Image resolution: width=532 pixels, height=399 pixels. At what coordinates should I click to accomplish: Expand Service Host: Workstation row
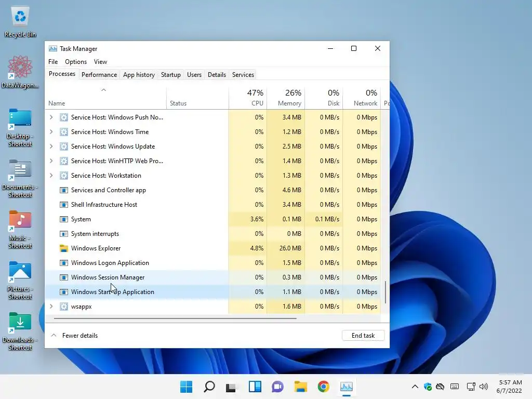point(51,176)
